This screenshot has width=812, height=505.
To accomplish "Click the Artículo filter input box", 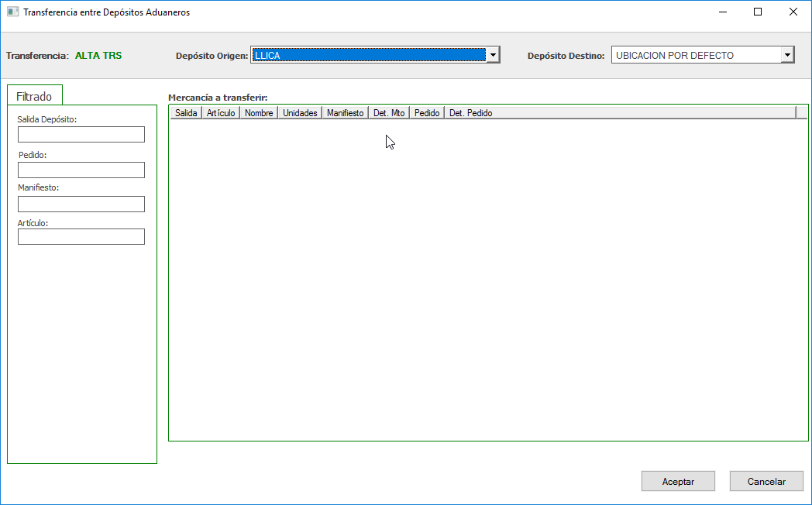I will coord(81,237).
